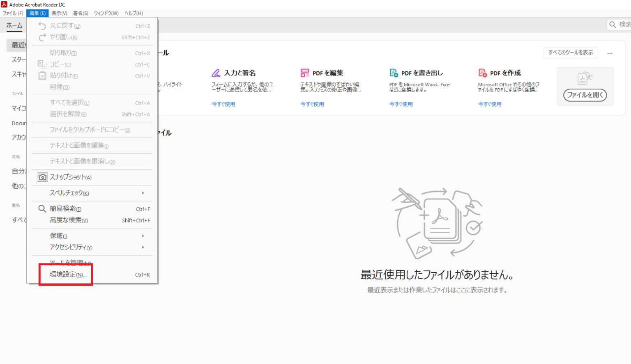
Task: Click the PDF を書き出し tool icon
Action: click(x=394, y=73)
